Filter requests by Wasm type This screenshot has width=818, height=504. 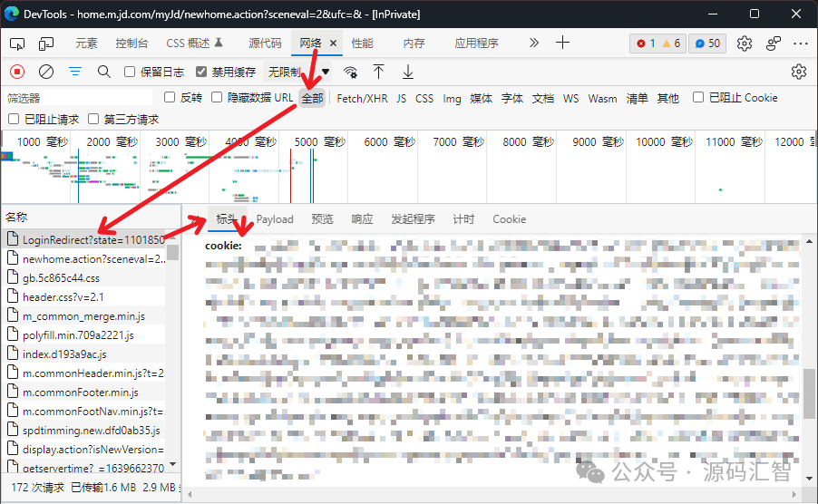tap(602, 98)
